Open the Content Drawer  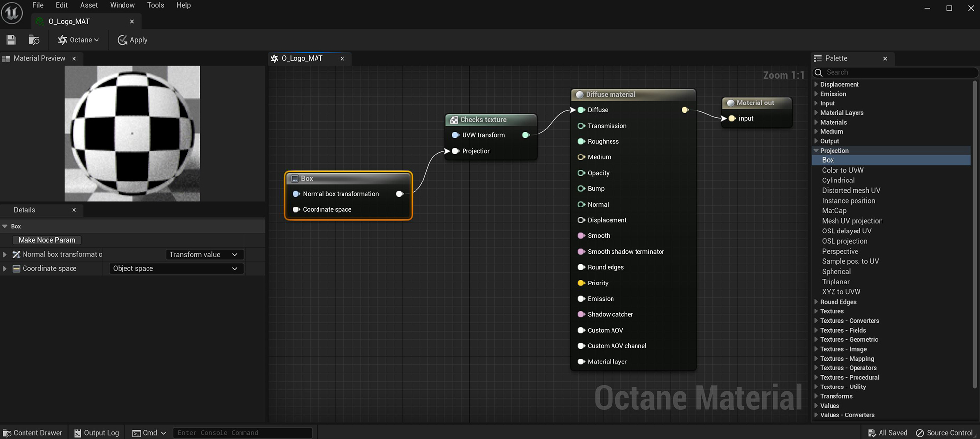(33, 433)
